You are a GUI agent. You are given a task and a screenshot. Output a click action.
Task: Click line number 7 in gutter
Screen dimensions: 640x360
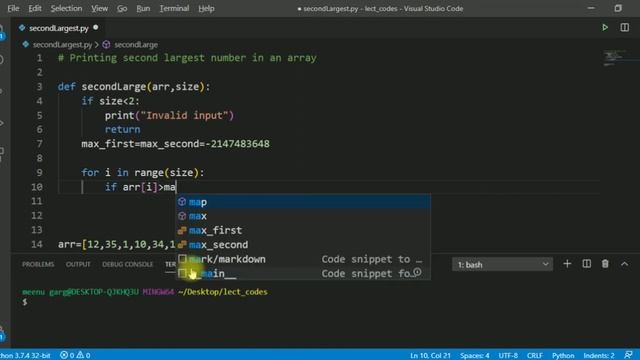click(39, 144)
